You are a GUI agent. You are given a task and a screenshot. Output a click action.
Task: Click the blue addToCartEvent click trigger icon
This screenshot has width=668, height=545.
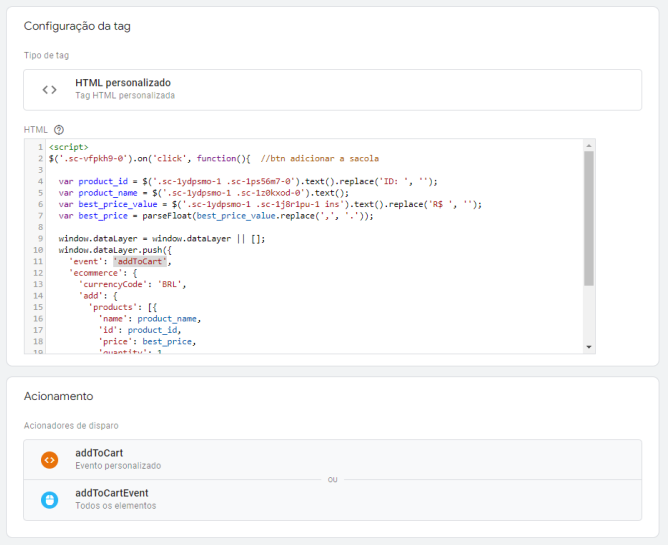point(49,500)
